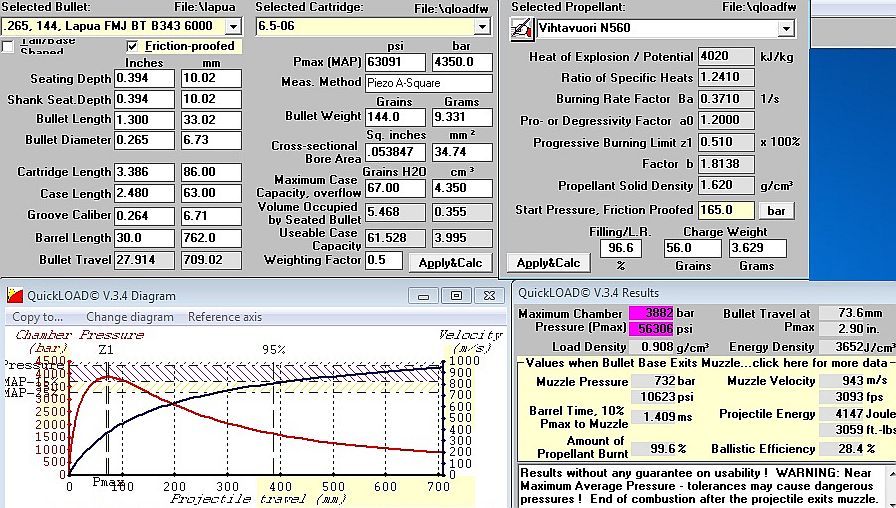
Task: Close the QuickLOAD Diagram window
Action: [489, 295]
